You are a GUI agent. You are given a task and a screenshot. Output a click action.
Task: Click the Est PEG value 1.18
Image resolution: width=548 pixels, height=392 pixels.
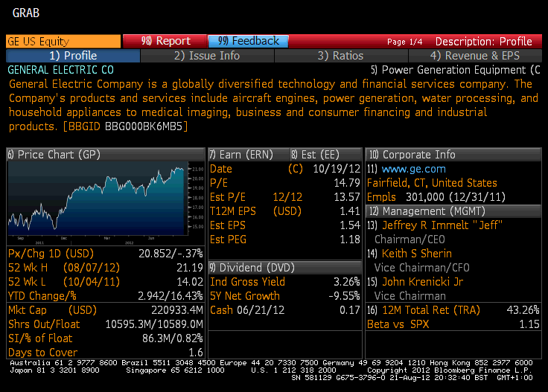click(x=349, y=240)
